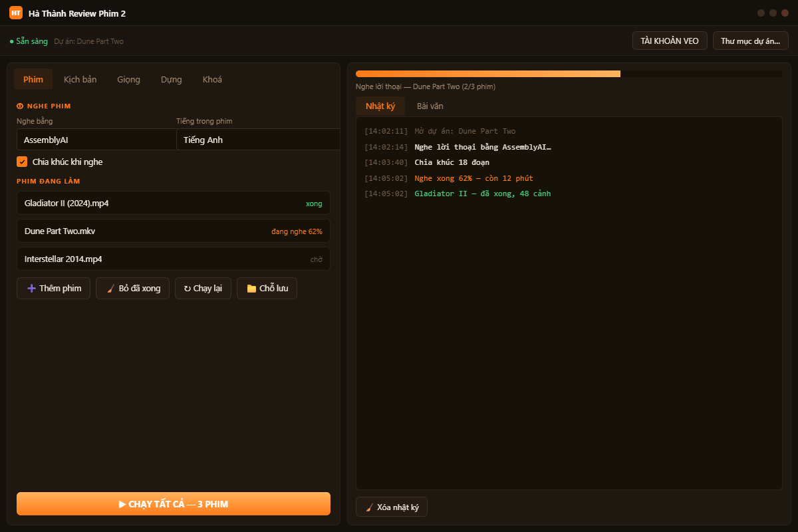
Task: Open Thư mục dự án button
Action: point(751,41)
